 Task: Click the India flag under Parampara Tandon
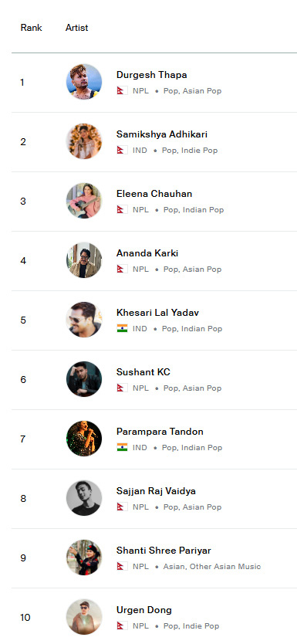point(122,447)
